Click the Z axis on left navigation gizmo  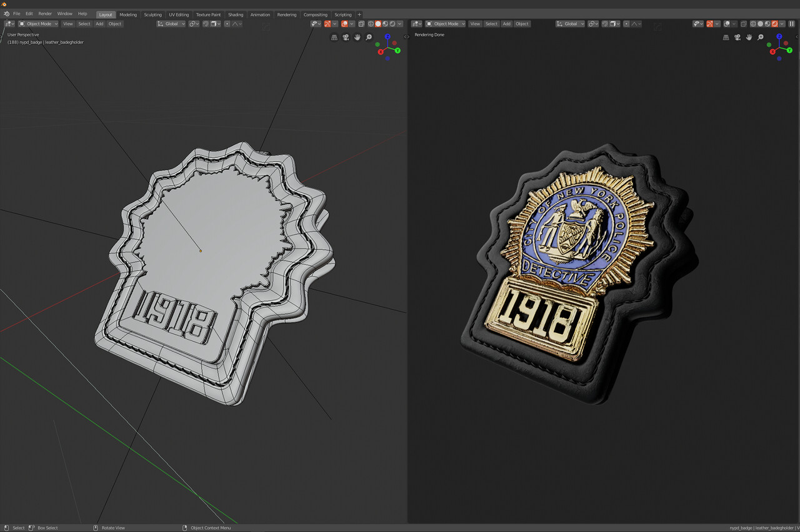pyautogui.click(x=387, y=36)
